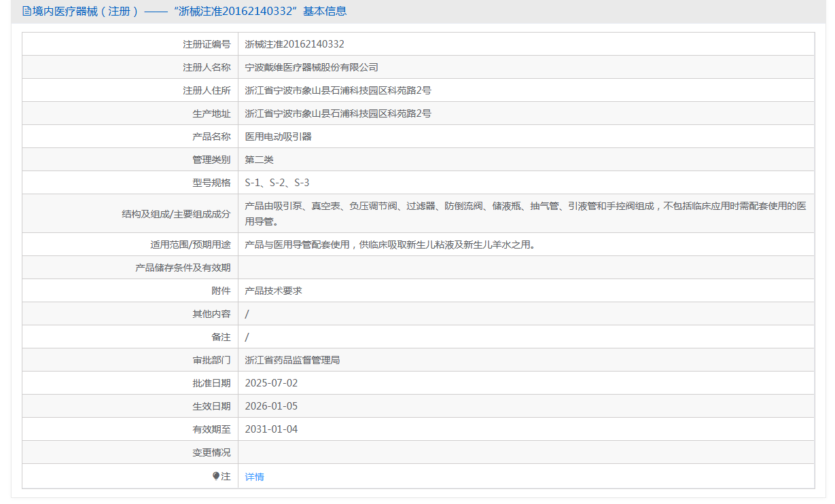835x504 pixels.
Task: Select the 生产地址 label
Action: coord(211,113)
